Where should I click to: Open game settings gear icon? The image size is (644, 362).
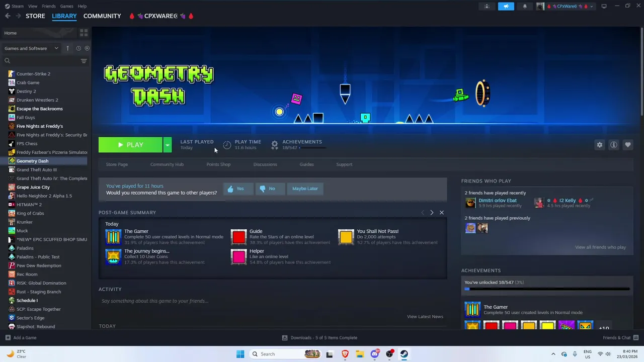pos(599,145)
